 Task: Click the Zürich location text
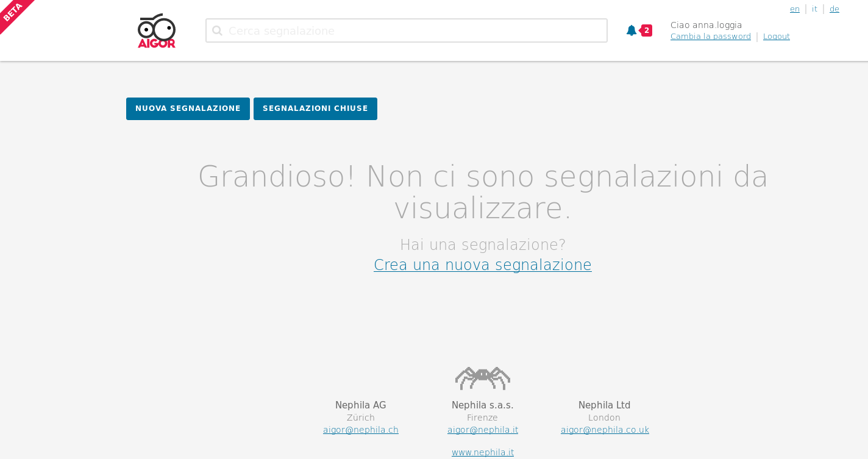coord(361,418)
